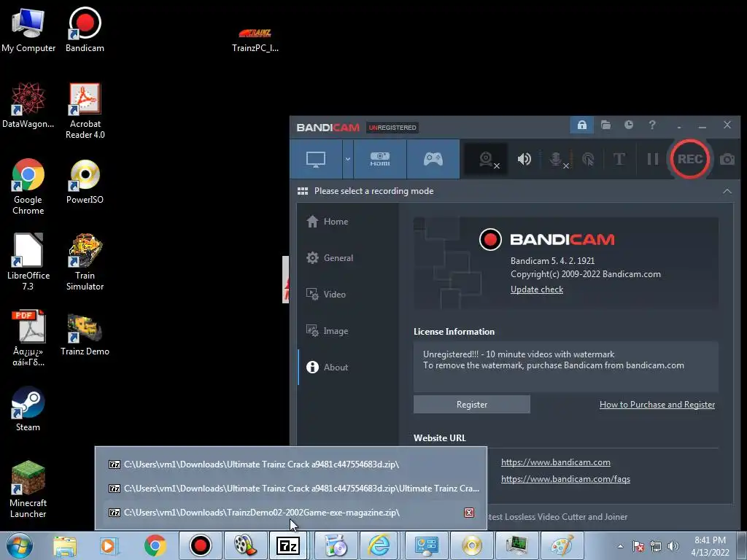Open https://www.bandicam.com link
The height and width of the screenshot is (560, 747).
tap(555, 462)
